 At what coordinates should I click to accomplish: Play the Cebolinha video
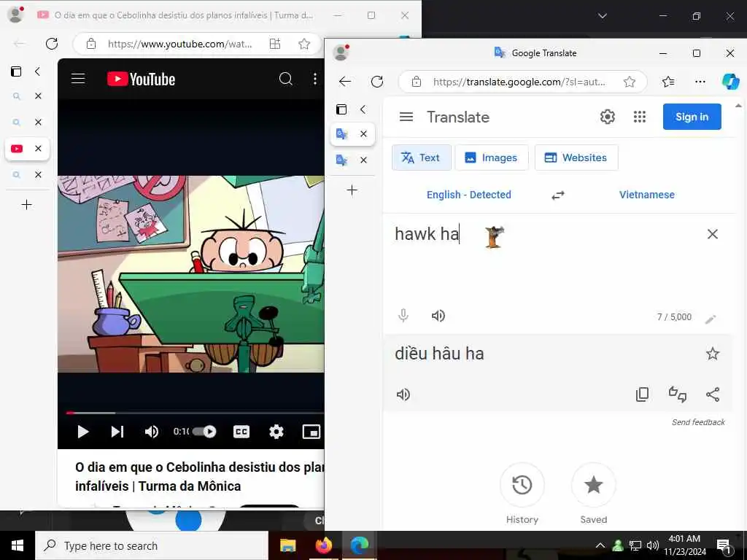(x=83, y=432)
